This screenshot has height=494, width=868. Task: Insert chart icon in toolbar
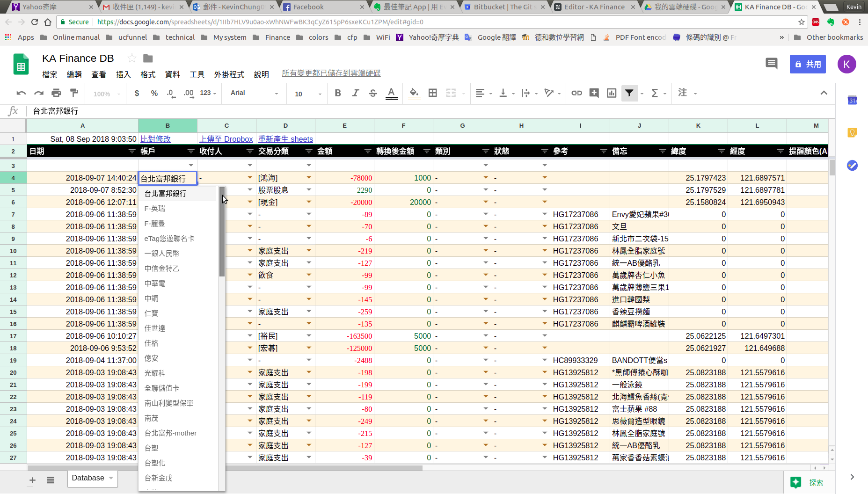(612, 93)
